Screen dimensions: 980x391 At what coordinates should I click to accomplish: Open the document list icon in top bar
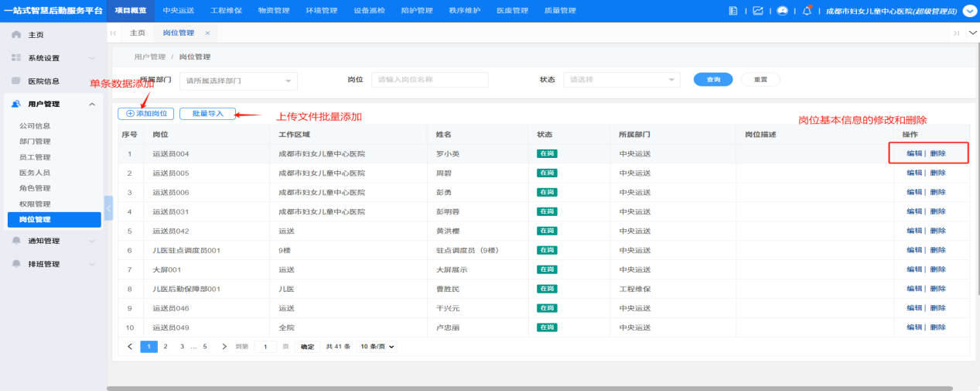[x=733, y=11]
